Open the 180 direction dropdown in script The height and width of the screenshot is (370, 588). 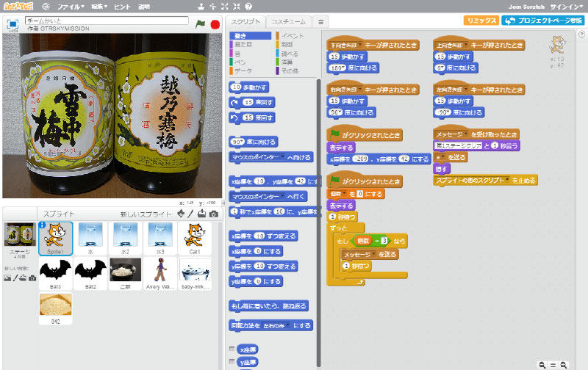click(336, 68)
